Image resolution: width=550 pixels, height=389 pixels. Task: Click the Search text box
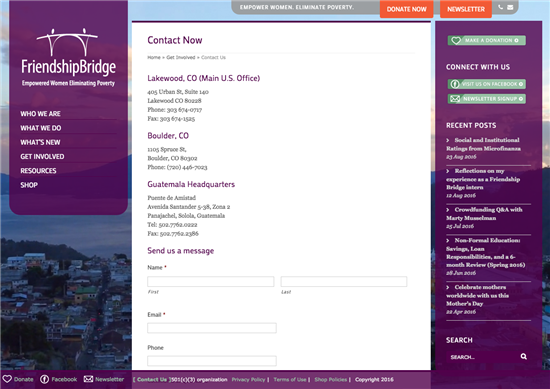pyautogui.click(x=482, y=357)
